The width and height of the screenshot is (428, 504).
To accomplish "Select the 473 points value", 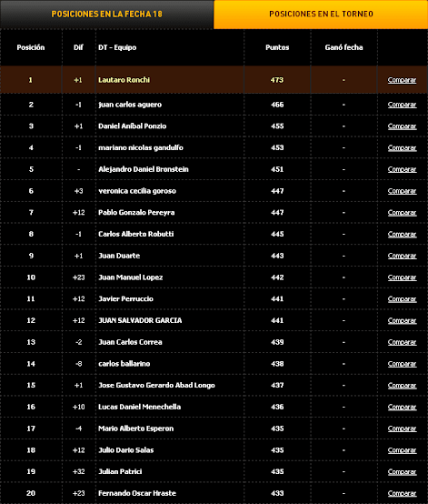I will (x=277, y=80).
